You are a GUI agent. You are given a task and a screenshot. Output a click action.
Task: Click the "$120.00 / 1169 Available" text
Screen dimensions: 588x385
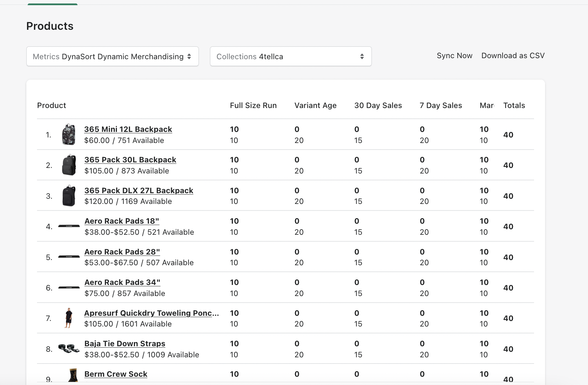pos(128,202)
